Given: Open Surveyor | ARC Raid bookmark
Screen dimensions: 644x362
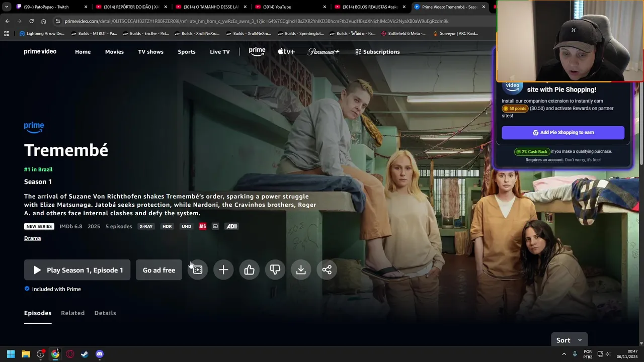Looking at the screenshot, I should (455, 34).
